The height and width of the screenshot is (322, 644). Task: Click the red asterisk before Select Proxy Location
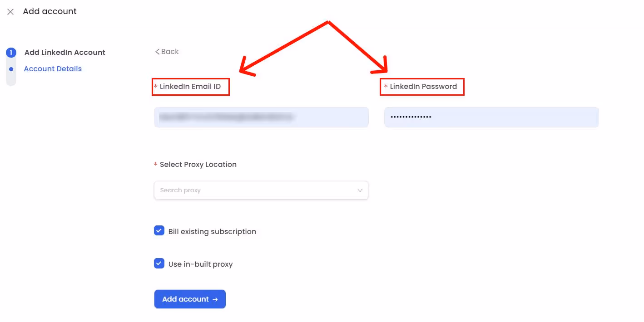(x=155, y=164)
